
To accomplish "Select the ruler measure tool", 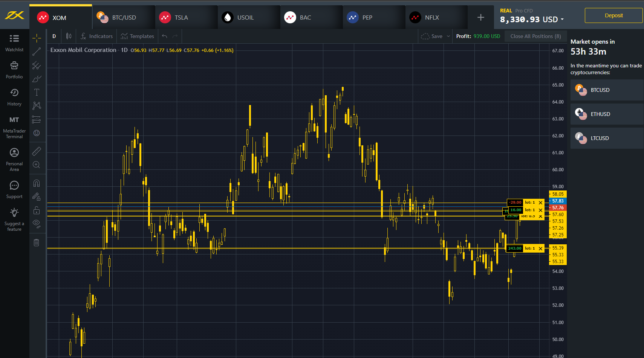I will pos(37,151).
